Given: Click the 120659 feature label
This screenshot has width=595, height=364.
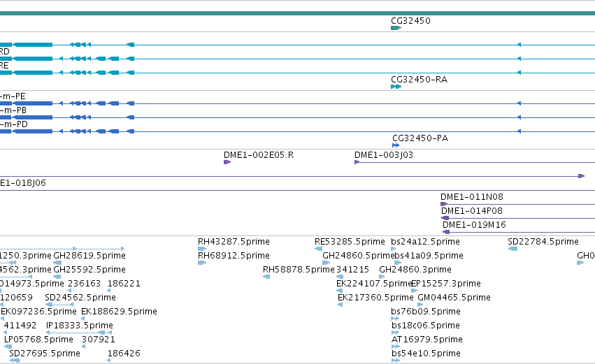Looking at the screenshot, I should 16,298.
